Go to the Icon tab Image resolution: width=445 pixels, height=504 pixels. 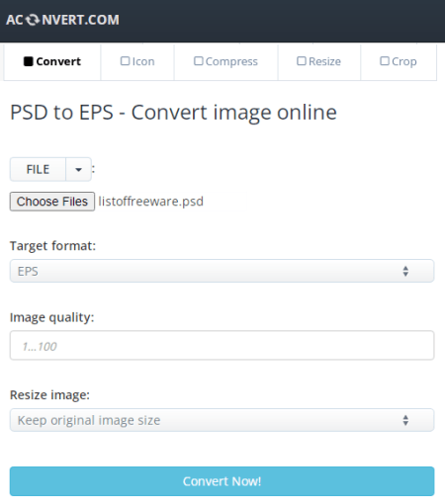coord(137,61)
